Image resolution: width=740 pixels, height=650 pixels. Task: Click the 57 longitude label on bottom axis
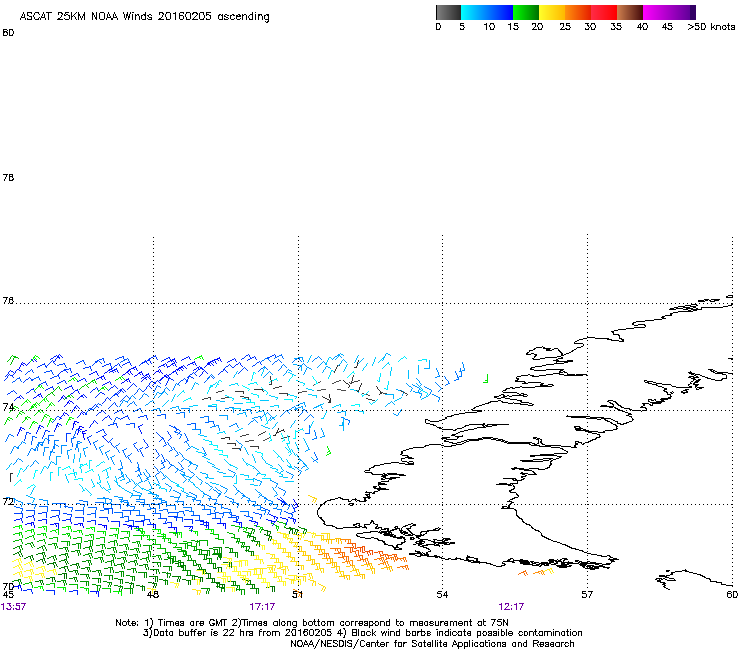pyautogui.click(x=587, y=595)
